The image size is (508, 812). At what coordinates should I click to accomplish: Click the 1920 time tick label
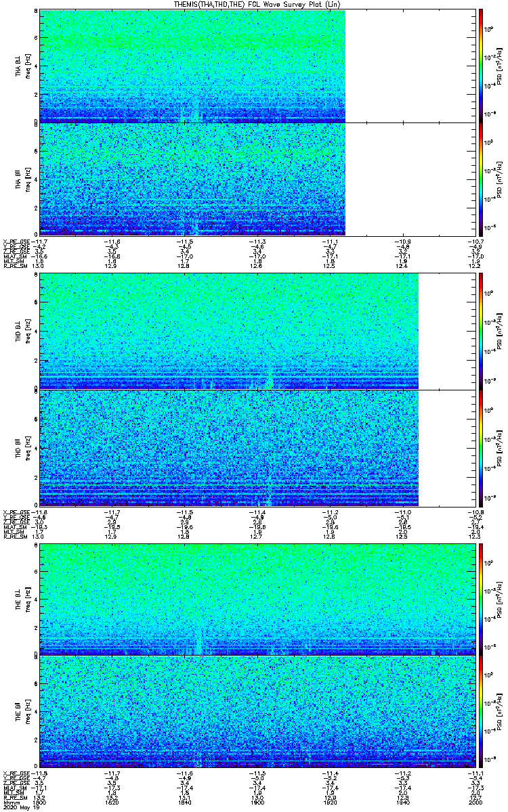click(x=329, y=802)
